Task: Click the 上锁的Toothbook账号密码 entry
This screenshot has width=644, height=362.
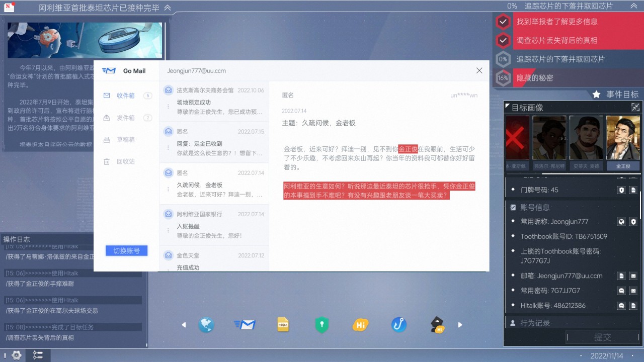Action: (560, 256)
